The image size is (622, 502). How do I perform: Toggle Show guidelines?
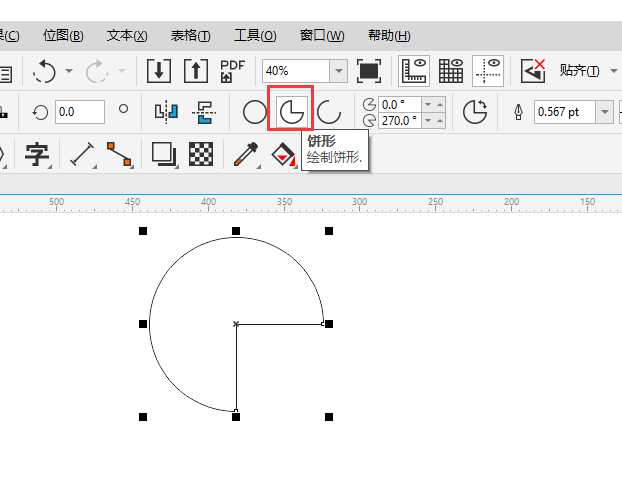488,71
